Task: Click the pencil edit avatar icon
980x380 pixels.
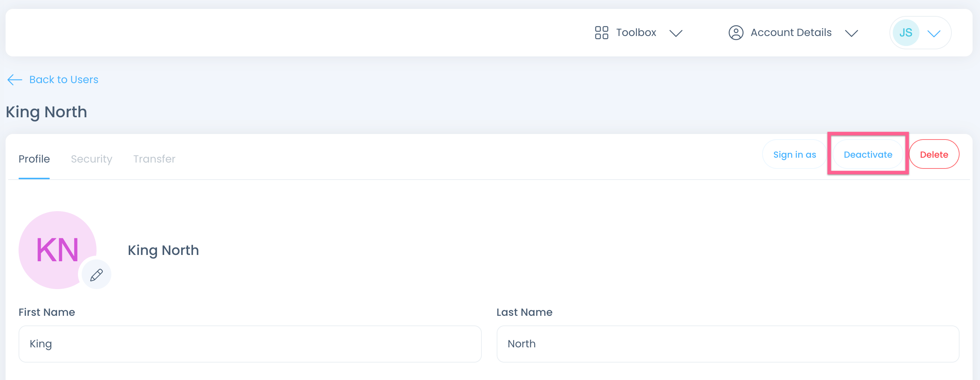Action: coord(96,275)
